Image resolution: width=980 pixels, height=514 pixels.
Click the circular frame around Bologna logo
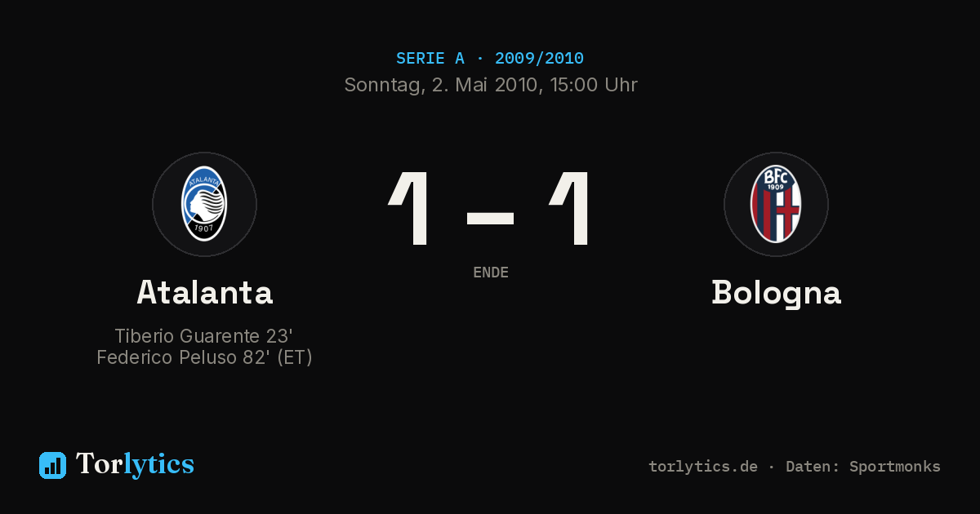(x=776, y=204)
